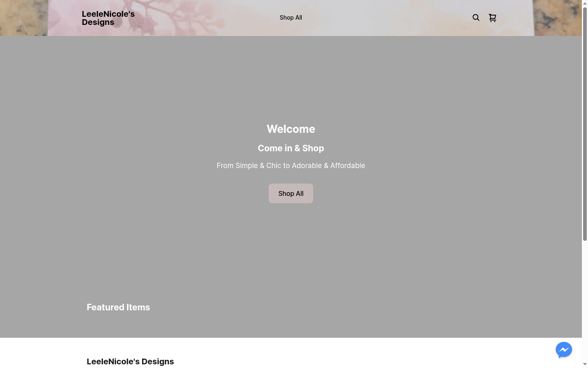
Task: Click the vertical scrollbar thumb
Action: coord(585,124)
